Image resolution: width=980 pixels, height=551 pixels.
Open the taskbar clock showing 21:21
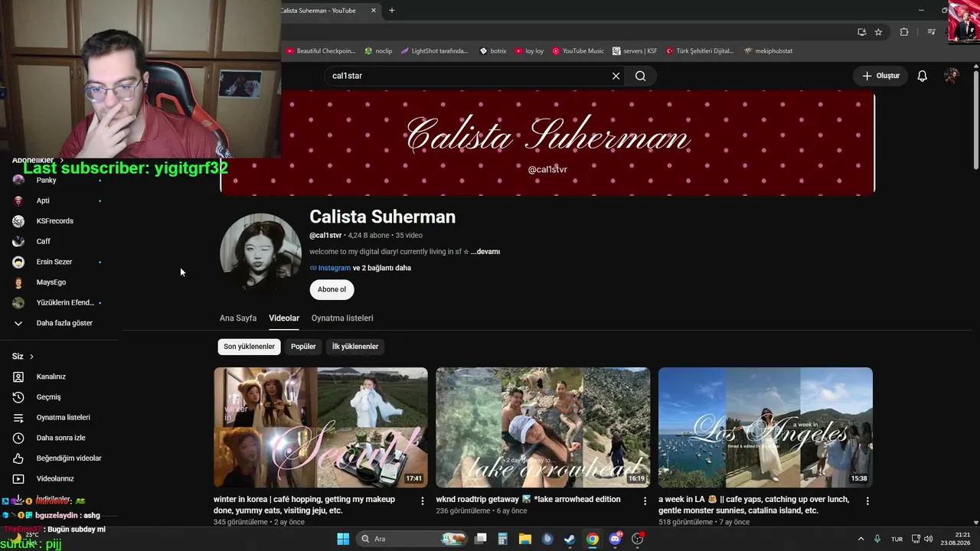coord(954,539)
